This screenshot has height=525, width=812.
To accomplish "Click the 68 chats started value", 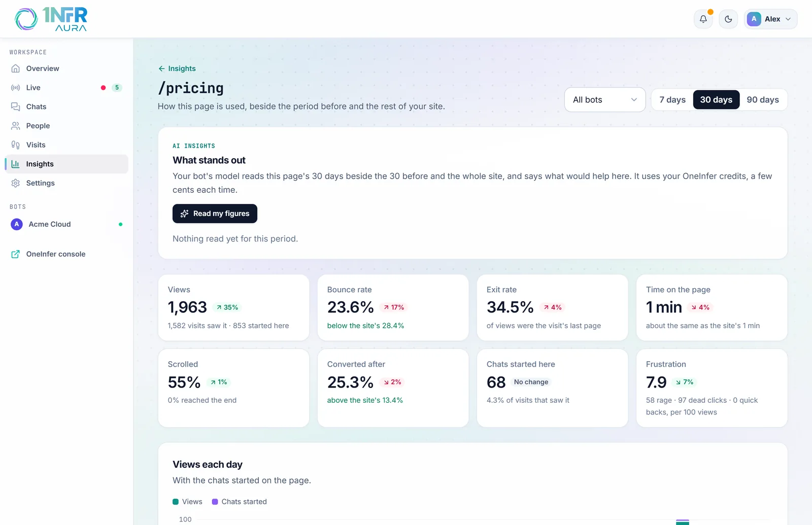I will pos(496,382).
